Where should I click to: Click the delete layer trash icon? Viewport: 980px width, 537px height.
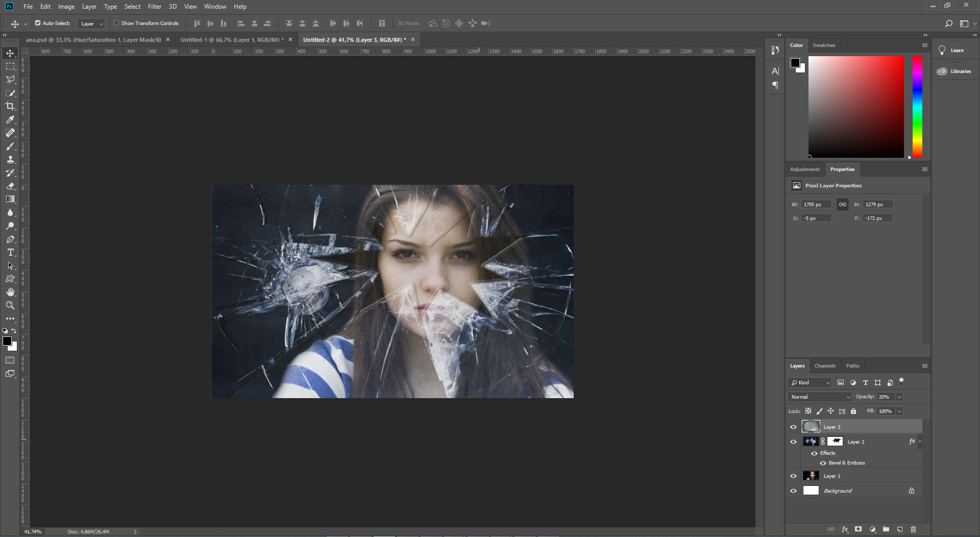pos(914,529)
